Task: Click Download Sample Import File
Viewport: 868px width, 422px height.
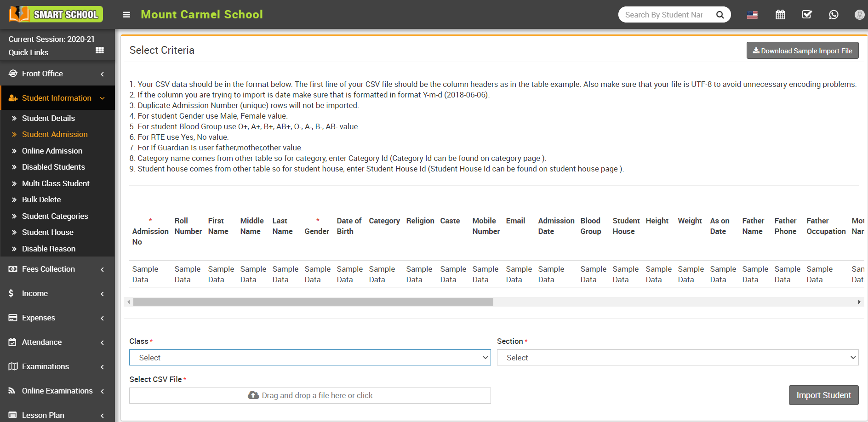Action: click(802, 50)
